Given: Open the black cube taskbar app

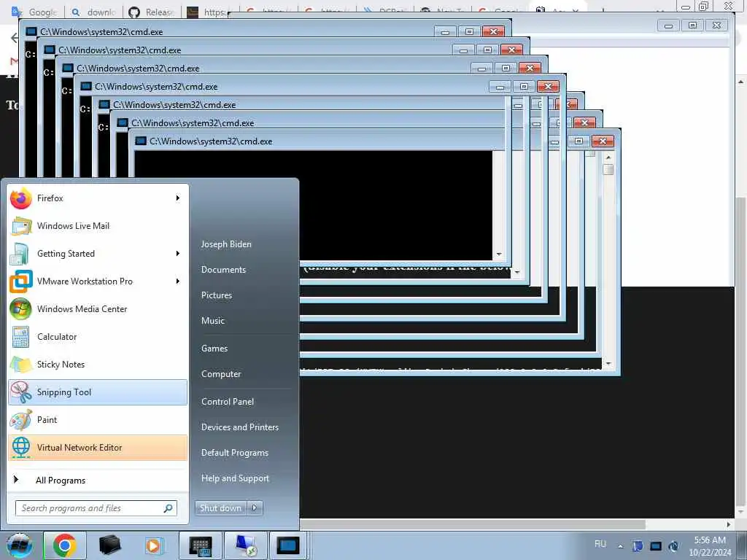Looking at the screenshot, I should tap(109, 545).
